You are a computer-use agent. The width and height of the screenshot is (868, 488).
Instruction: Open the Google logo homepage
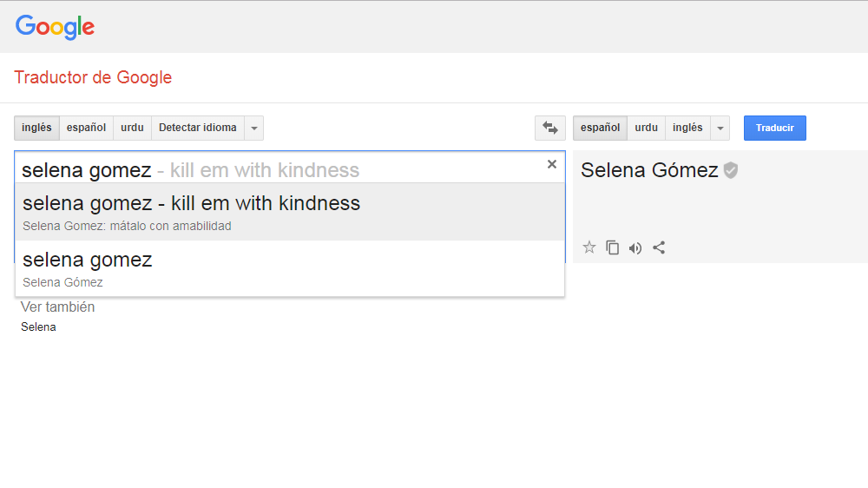click(55, 27)
